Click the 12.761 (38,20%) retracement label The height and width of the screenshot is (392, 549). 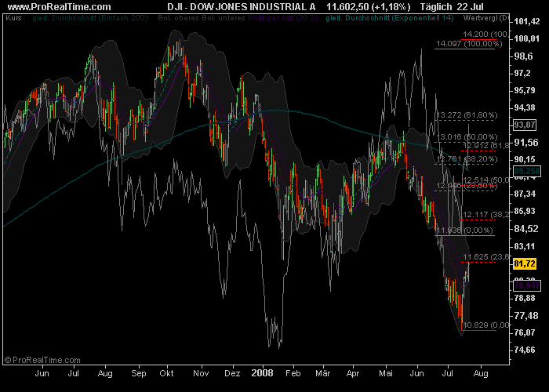pos(467,159)
